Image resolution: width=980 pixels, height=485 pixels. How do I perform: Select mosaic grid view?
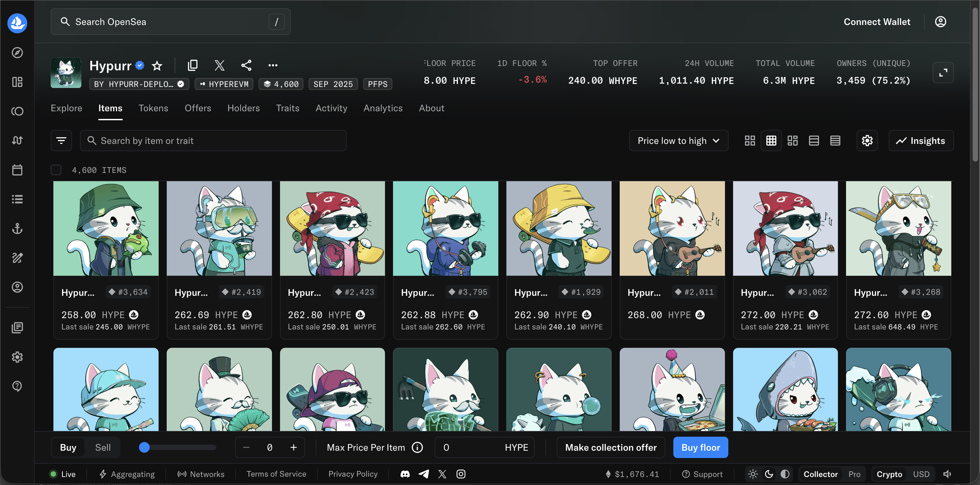coord(792,141)
